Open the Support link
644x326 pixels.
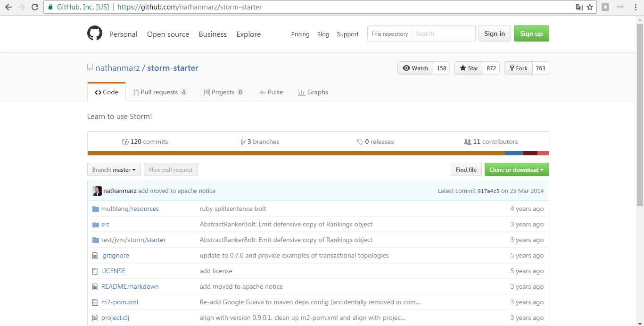347,34
